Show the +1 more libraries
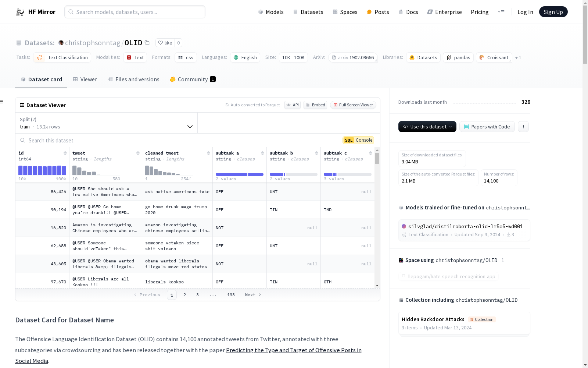Viewport: 588px width, 368px height. 518,57
